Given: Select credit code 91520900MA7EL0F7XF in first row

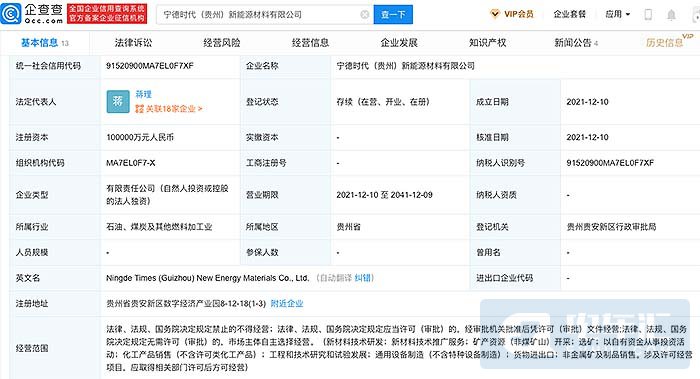Looking at the screenshot, I should [150, 66].
